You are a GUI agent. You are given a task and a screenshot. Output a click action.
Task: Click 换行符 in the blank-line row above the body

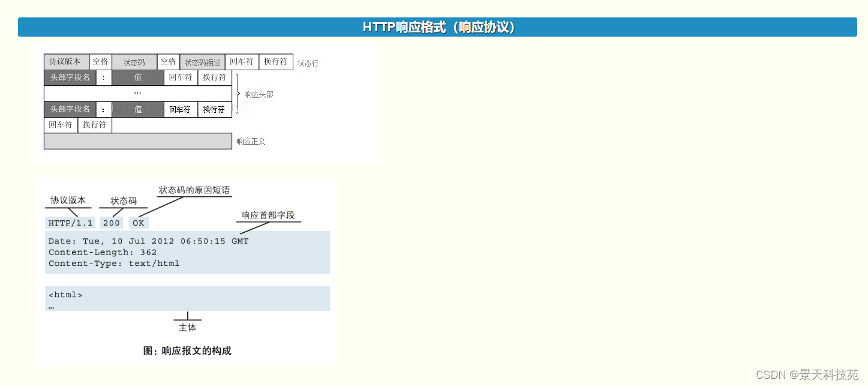tap(95, 125)
